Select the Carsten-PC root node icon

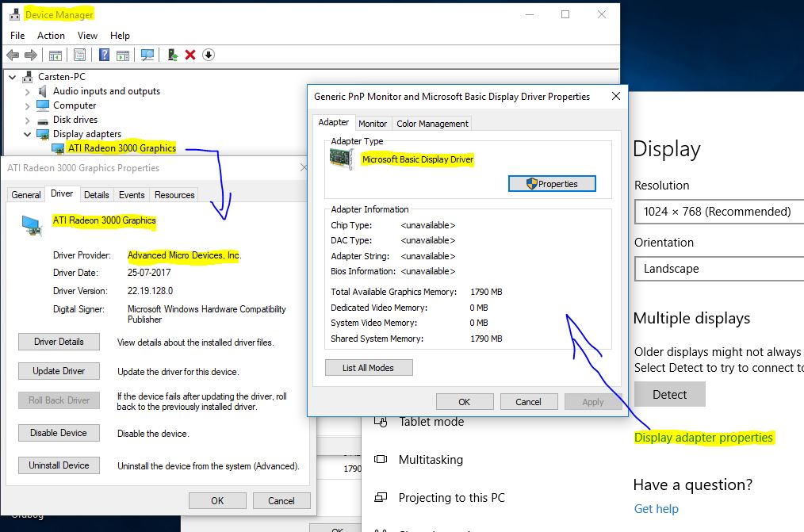pyautogui.click(x=28, y=77)
